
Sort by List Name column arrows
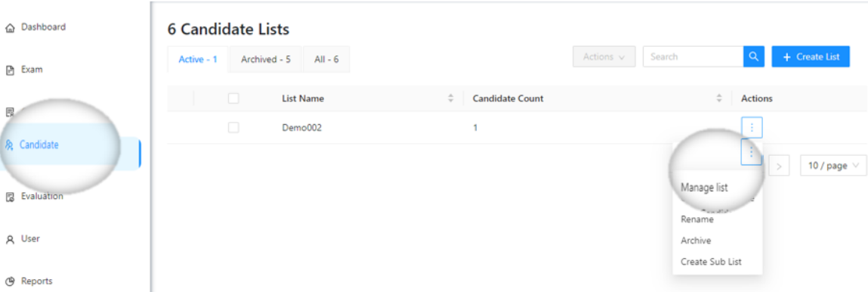click(x=450, y=98)
